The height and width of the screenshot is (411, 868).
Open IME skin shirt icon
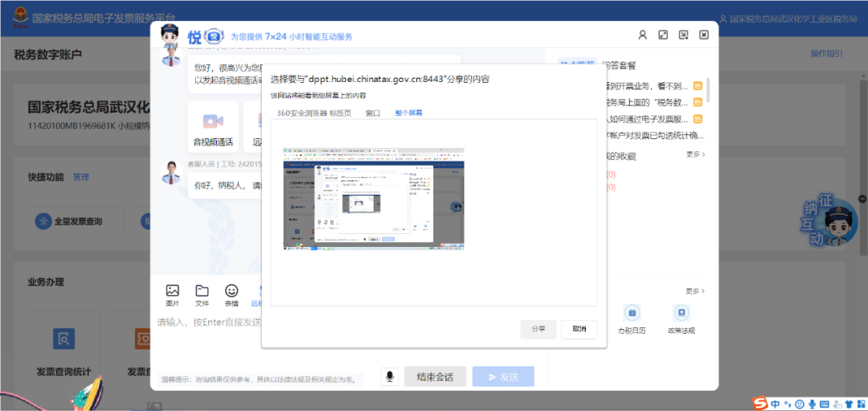pos(850,404)
